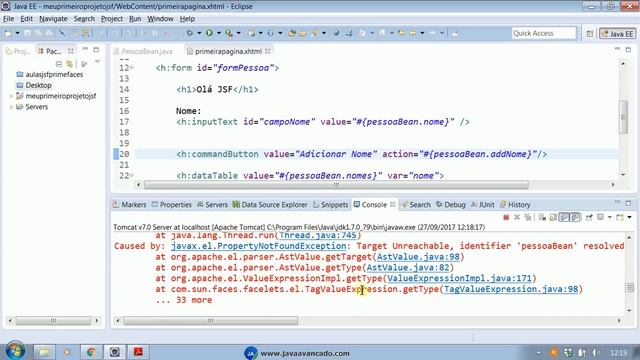Open the AstValue.java:98 stack trace link
The height and width of the screenshot is (360, 640).
418,257
